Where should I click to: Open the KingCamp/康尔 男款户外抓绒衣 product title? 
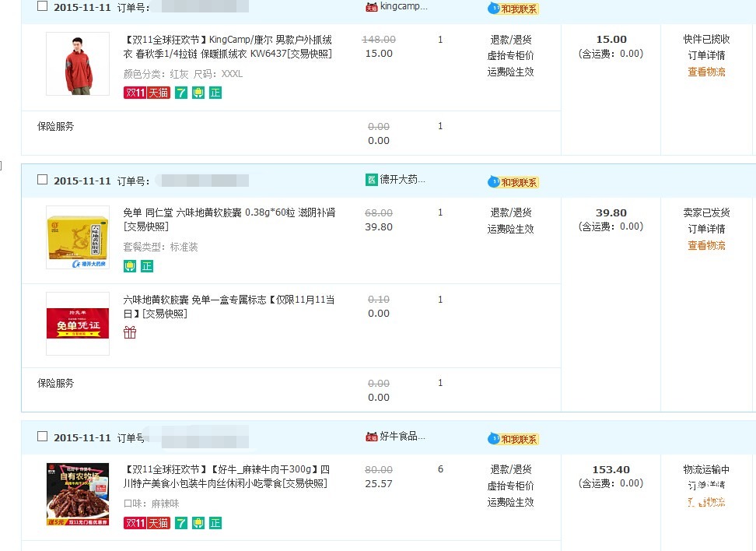pyautogui.click(x=228, y=47)
